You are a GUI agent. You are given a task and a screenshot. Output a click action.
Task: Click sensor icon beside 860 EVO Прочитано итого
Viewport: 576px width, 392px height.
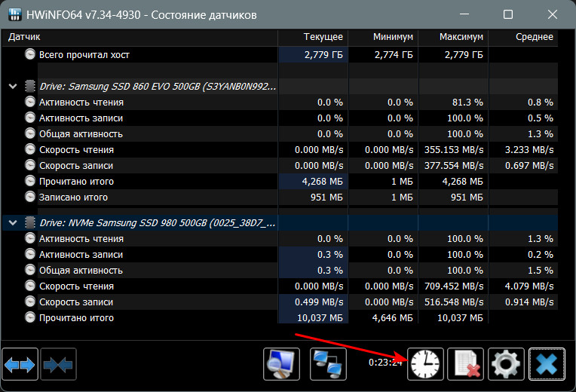pos(29,181)
